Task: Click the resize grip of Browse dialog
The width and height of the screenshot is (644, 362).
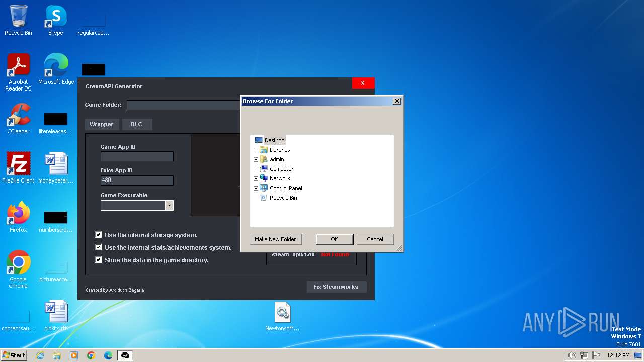Action: click(x=399, y=248)
